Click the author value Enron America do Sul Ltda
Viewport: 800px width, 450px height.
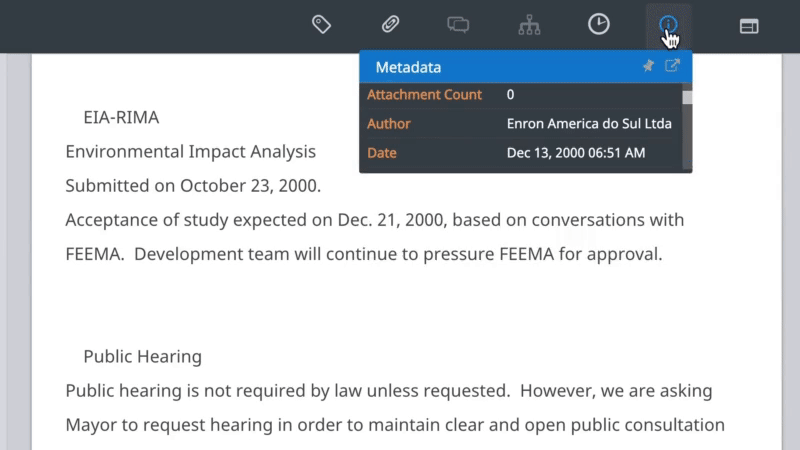point(589,123)
